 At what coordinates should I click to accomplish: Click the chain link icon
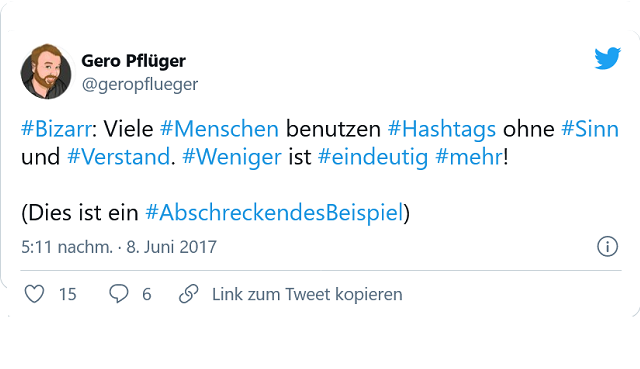(189, 294)
